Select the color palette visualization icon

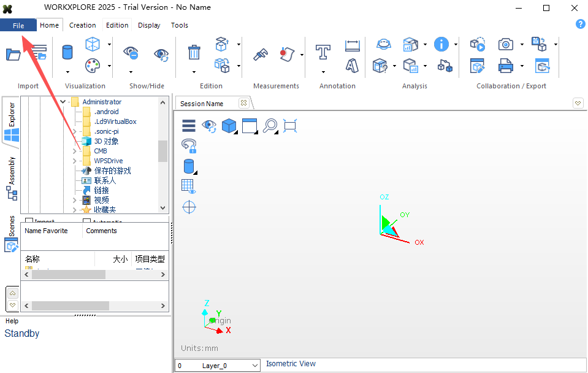pyautogui.click(x=92, y=66)
